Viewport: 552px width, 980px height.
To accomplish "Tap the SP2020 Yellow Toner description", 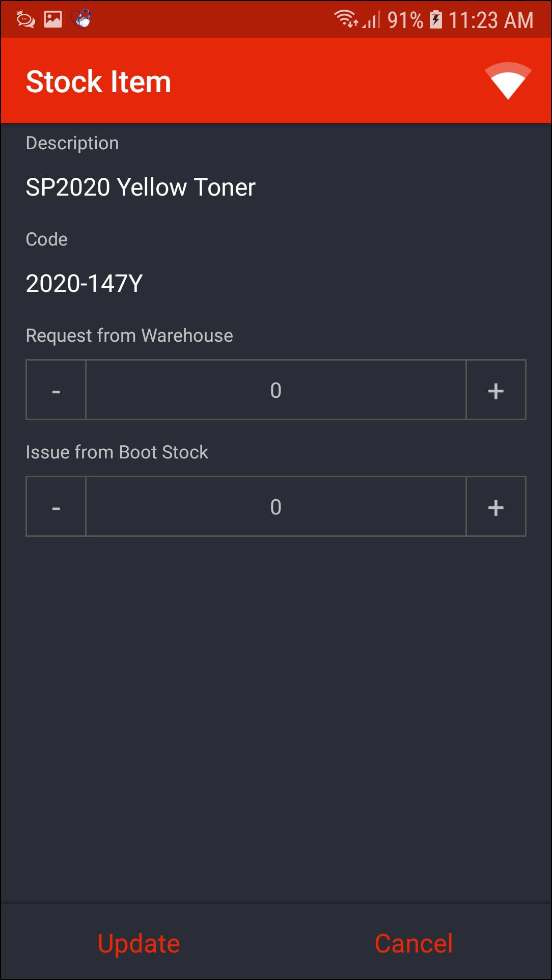I will click(x=141, y=187).
